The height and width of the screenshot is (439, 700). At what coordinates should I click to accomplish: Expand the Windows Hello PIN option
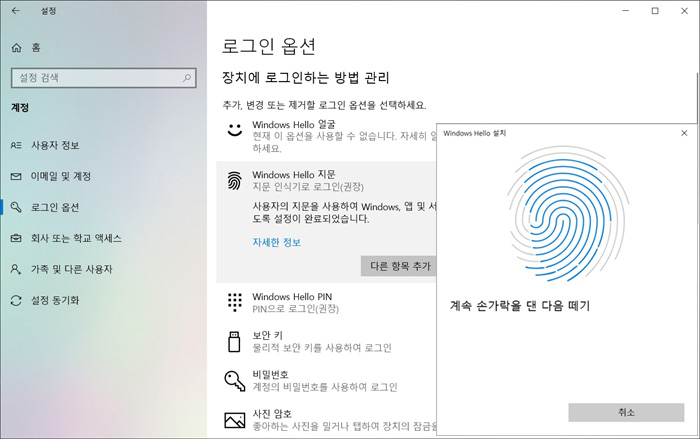[x=326, y=302]
